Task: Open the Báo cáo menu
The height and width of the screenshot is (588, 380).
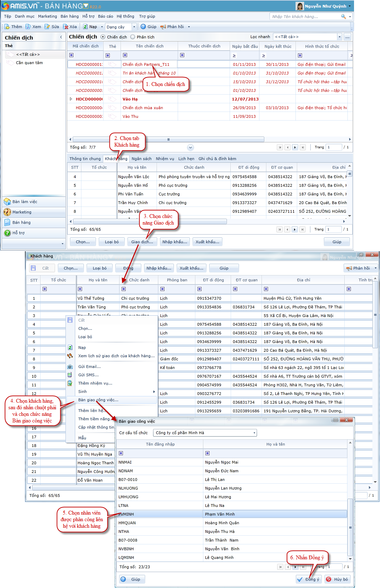Action: point(105,16)
